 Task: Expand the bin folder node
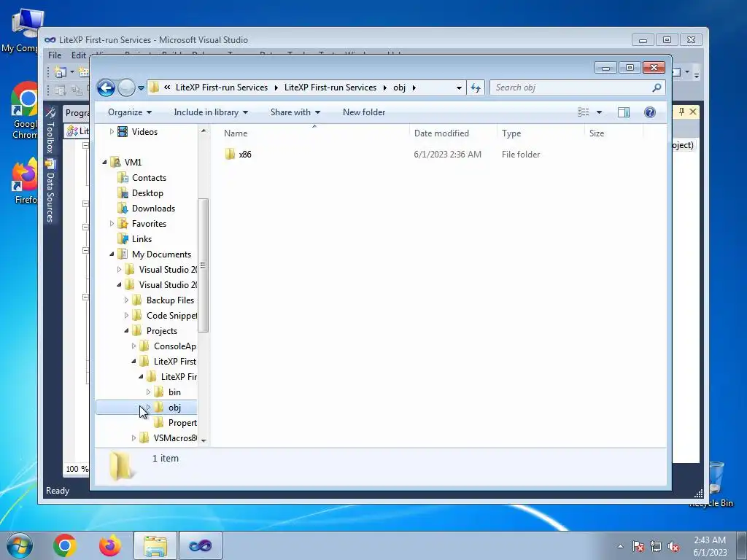[148, 392]
